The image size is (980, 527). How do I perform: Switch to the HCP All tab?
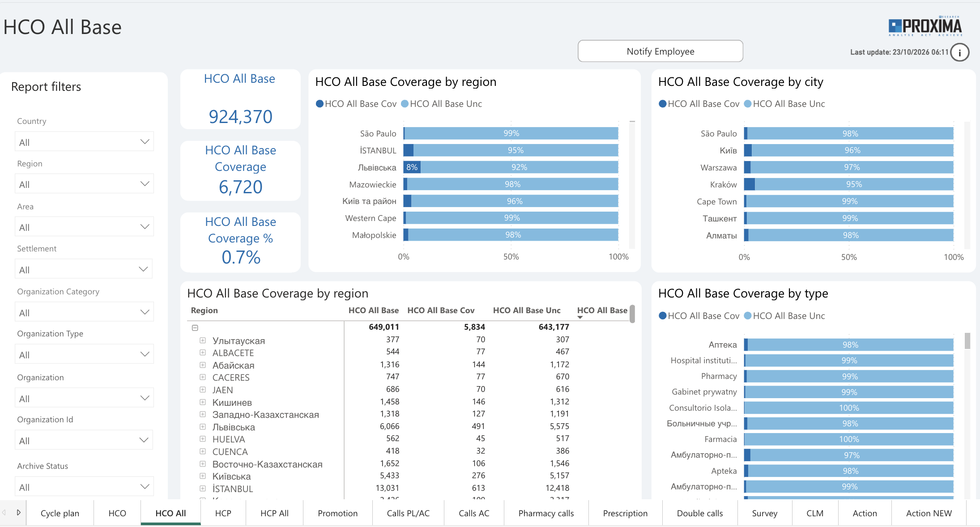tap(274, 513)
